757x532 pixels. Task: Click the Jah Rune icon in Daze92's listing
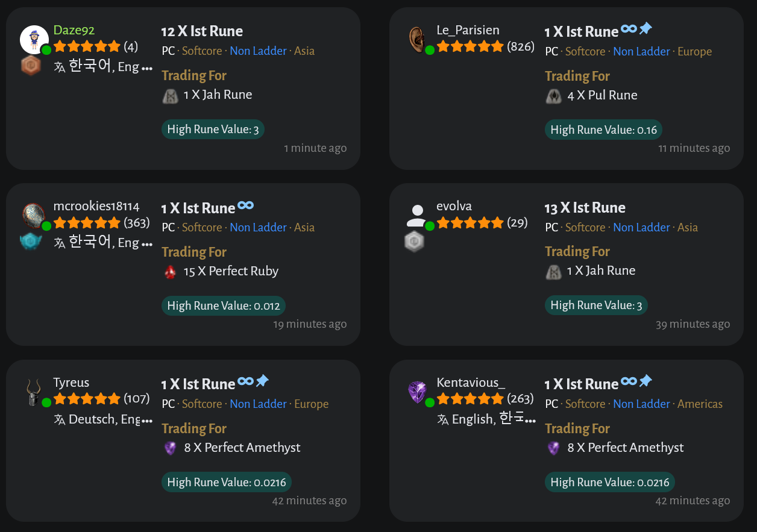[x=171, y=95]
